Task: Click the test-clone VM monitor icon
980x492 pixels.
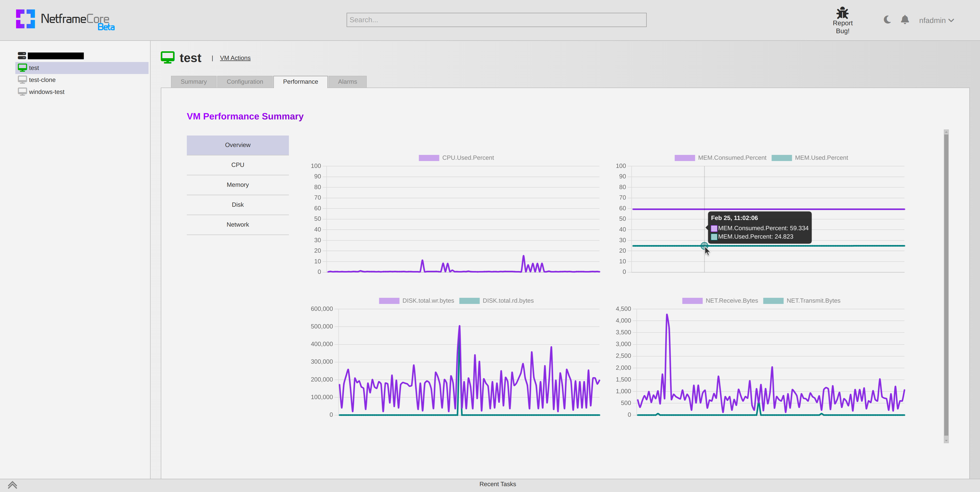Action: (x=22, y=80)
